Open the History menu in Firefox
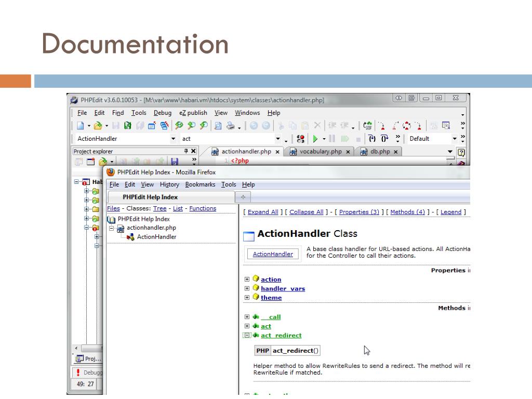 [x=169, y=184]
